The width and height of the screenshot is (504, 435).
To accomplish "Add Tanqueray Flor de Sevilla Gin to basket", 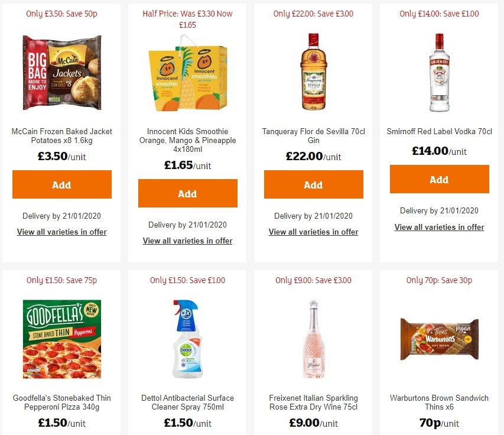I will 313,184.
